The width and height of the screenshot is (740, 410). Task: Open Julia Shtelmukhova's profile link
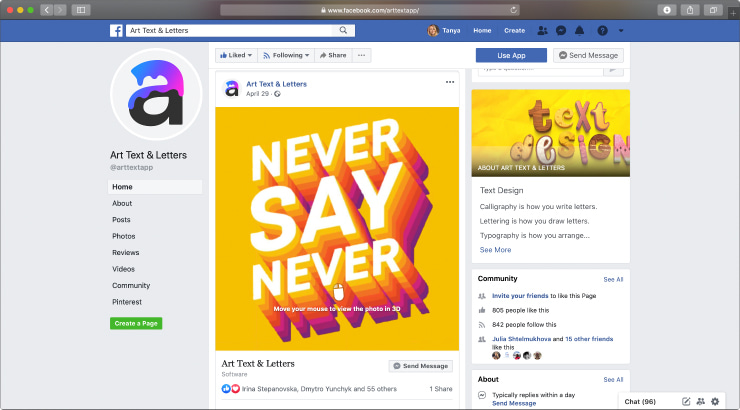coord(521,339)
